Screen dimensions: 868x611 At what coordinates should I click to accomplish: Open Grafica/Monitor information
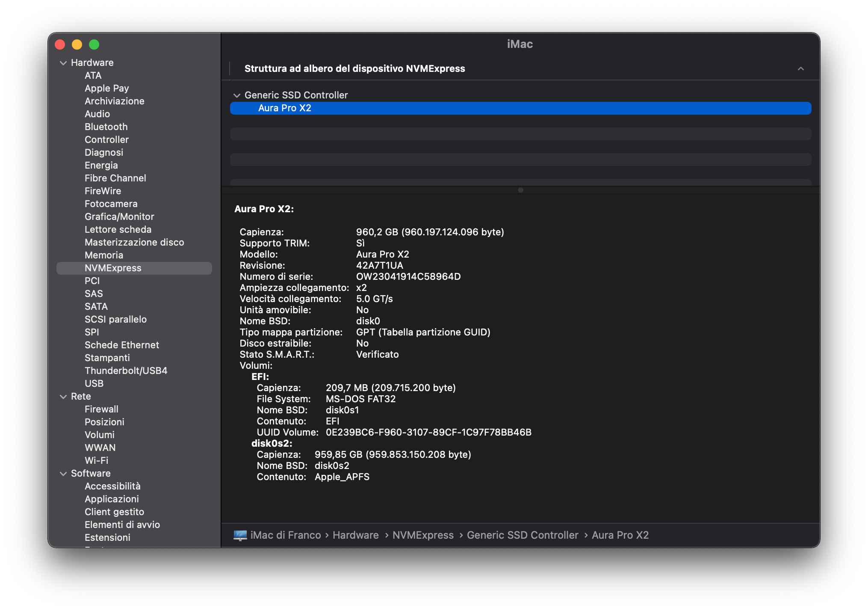(x=120, y=217)
